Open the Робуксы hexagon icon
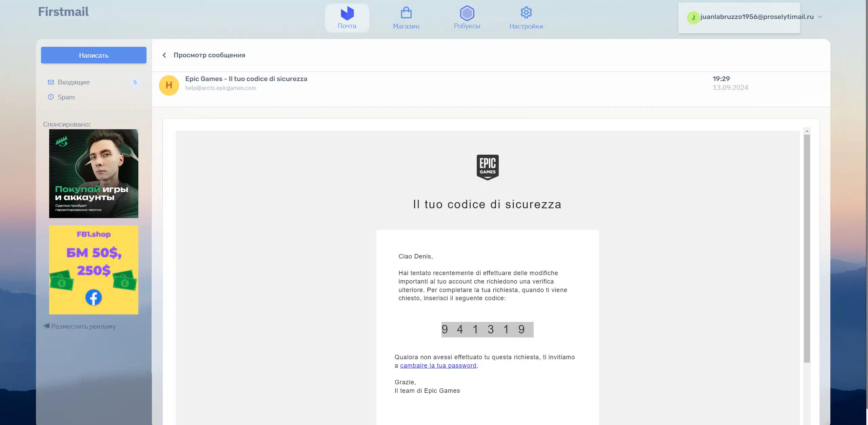 coord(467,13)
